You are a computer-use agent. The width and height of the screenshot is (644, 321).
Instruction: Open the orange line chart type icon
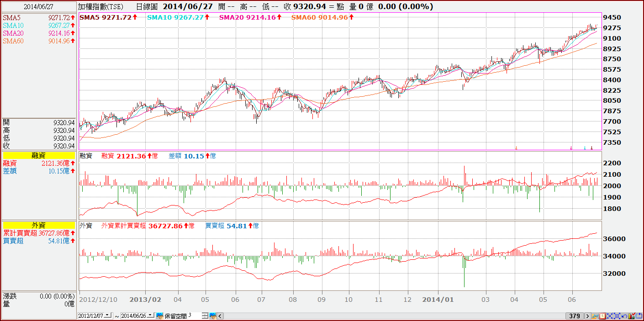pos(595,316)
